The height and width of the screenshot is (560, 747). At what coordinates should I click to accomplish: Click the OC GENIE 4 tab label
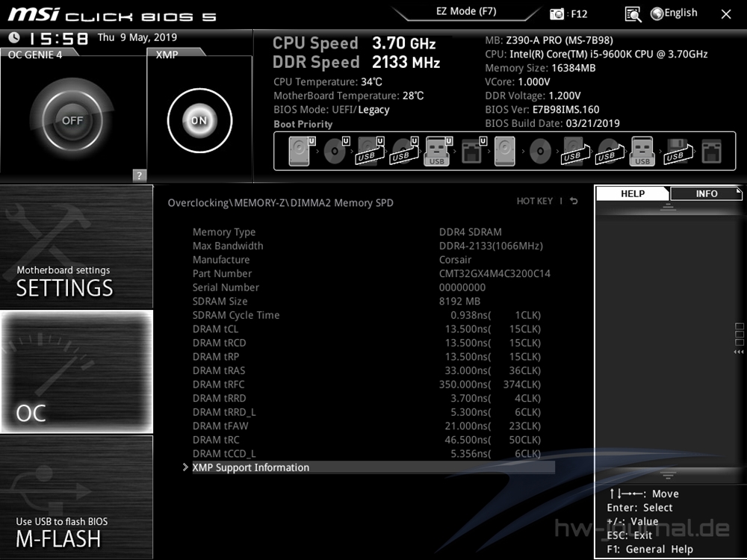click(x=35, y=55)
